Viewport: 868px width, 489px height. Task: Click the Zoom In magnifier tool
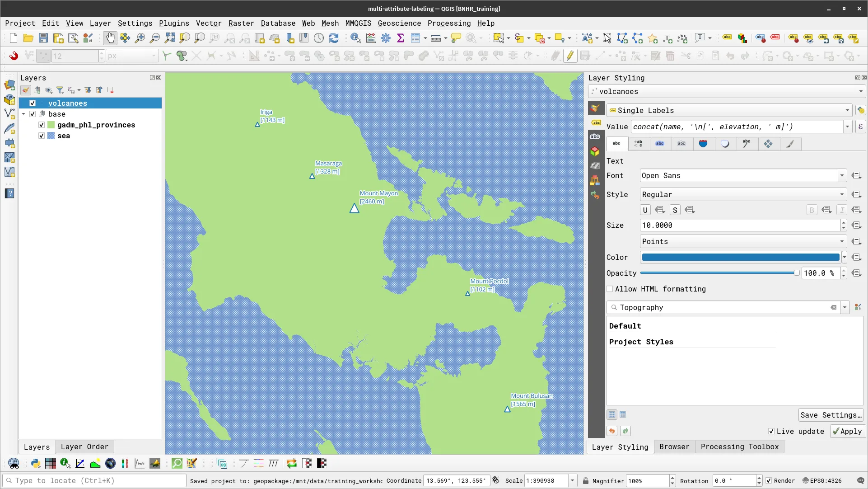click(140, 38)
